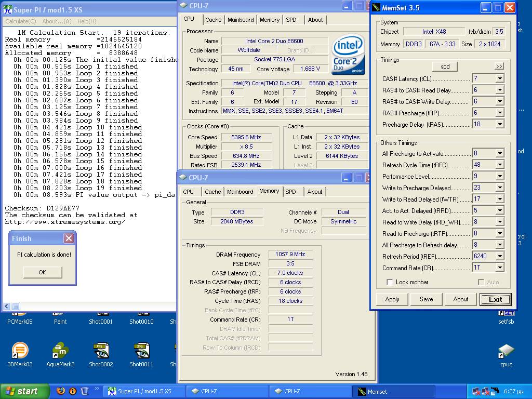Open Write to Precharge Delayed dropdown
Viewport: 532px width, 399px height.
[x=500, y=188]
